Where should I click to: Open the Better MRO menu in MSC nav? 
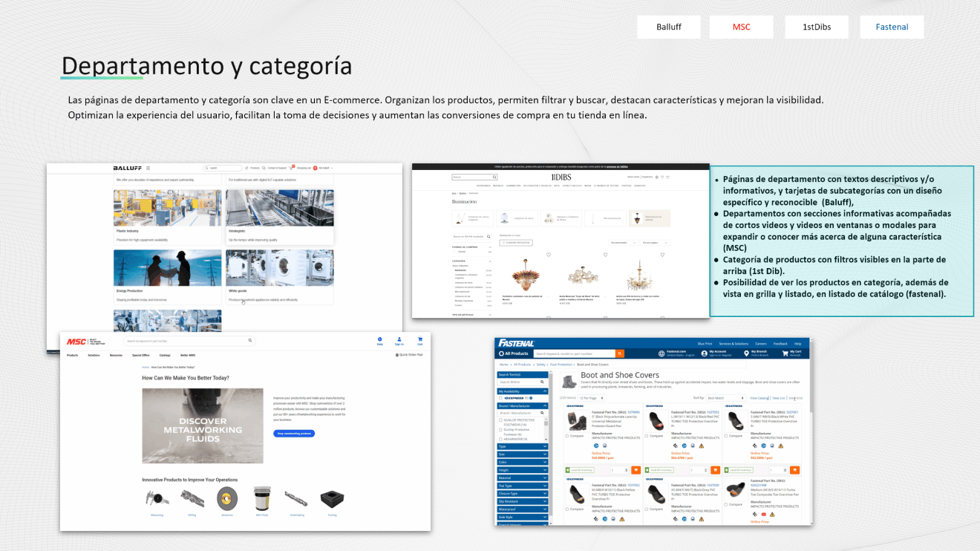(x=188, y=355)
